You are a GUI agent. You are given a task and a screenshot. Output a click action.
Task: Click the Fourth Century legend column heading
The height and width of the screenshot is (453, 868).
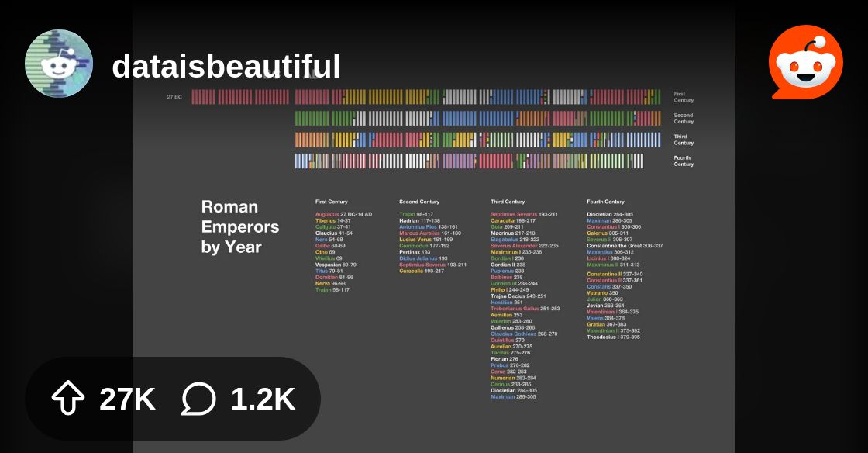605,202
